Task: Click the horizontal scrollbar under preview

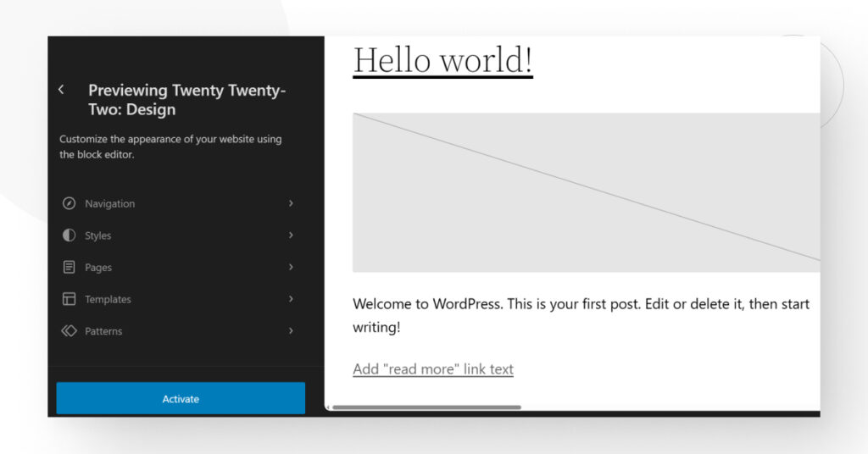Action: (x=426, y=407)
